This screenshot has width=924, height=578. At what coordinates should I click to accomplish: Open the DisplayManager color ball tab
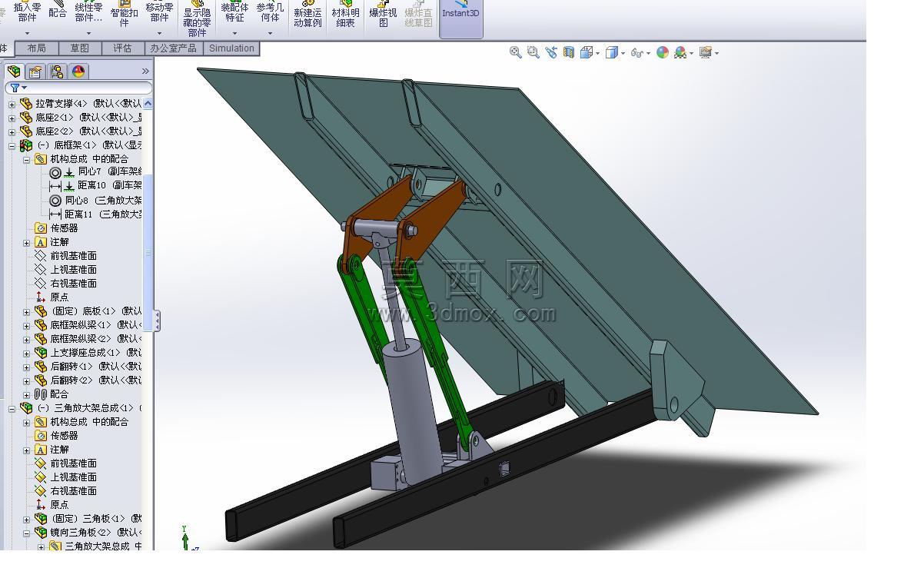coord(78,71)
